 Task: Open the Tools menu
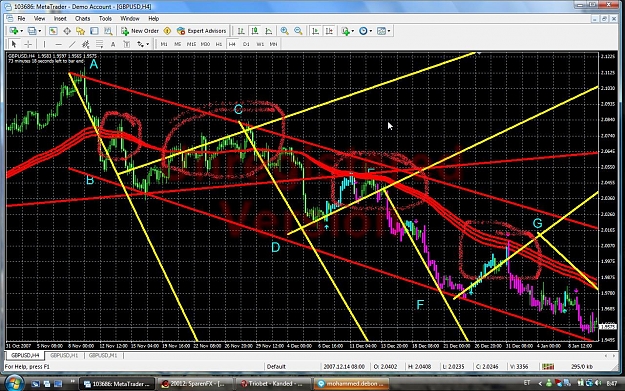105,19
